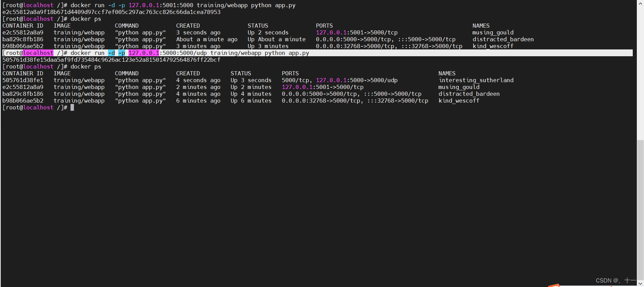The width and height of the screenshot is (644, 287).
Task: Click the IMAGE header in the second table
Action: (x=62, y=73)
